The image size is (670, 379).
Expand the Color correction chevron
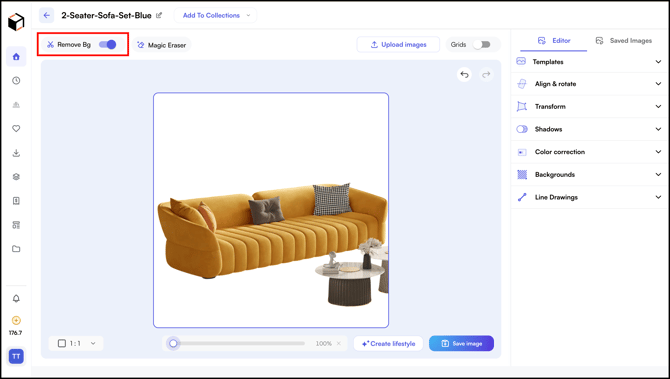(658, 152)
